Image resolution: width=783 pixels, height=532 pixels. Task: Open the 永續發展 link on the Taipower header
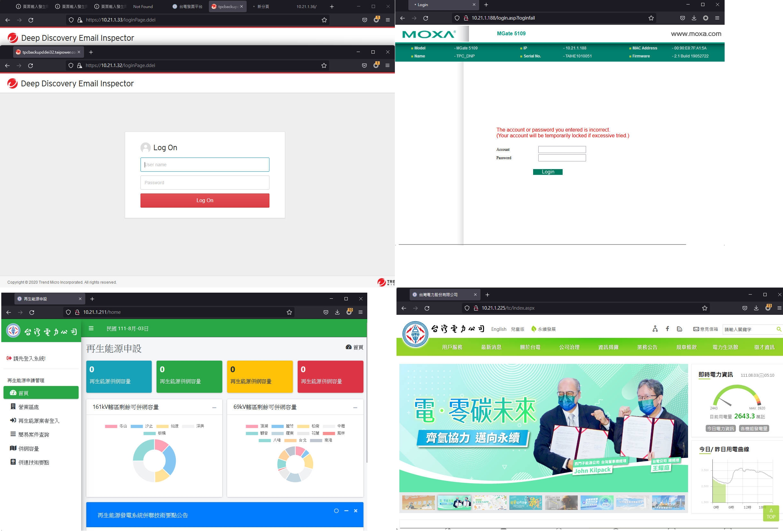coord(543,330)
